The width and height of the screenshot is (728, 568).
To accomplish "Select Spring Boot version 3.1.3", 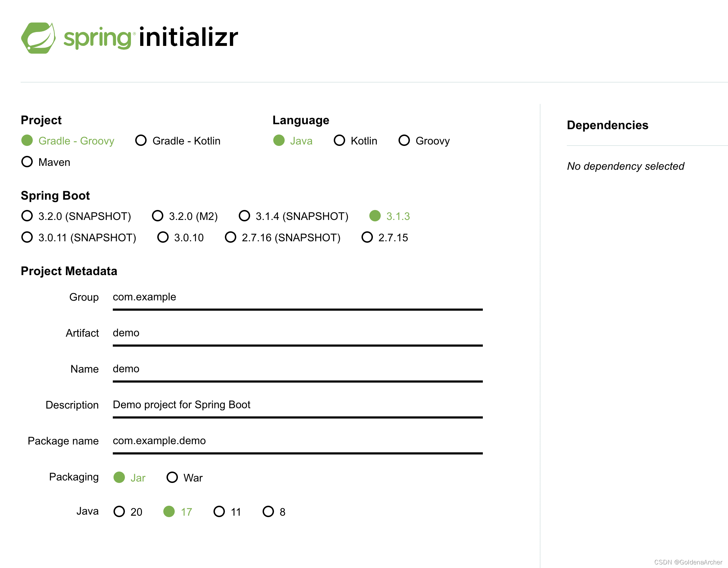I will (x=390, y=216).
